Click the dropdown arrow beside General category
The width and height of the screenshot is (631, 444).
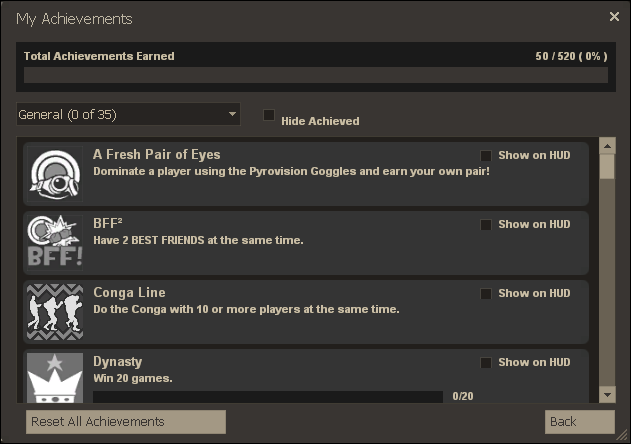pyautogui.click(x=233, y=114)
